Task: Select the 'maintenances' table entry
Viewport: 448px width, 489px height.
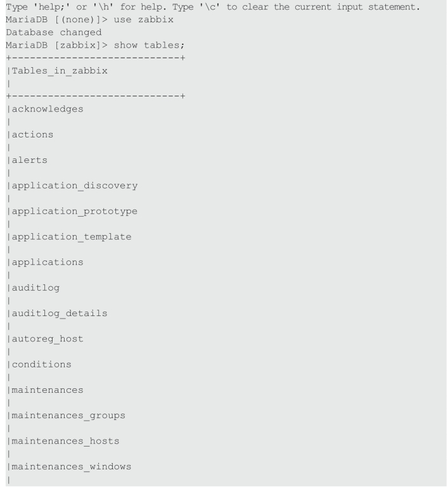Action: click(x=48, y=390)
